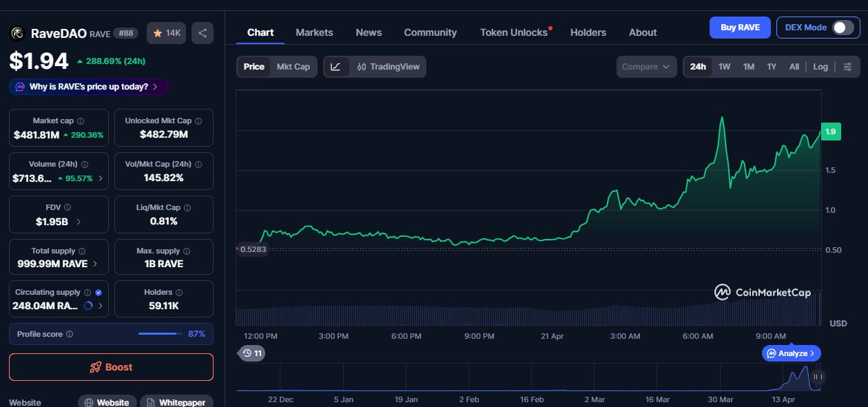Expand Total supply details arrow
The height and width of the screenshot is (407, 868).
pyautogui.click(x=95, y=264)
